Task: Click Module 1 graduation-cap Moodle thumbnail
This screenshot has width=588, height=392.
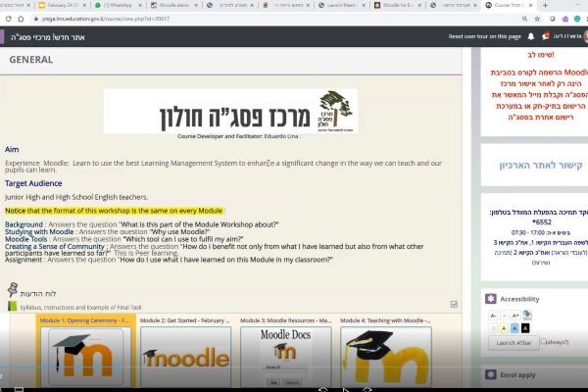Action: click(x=86, y=357)
